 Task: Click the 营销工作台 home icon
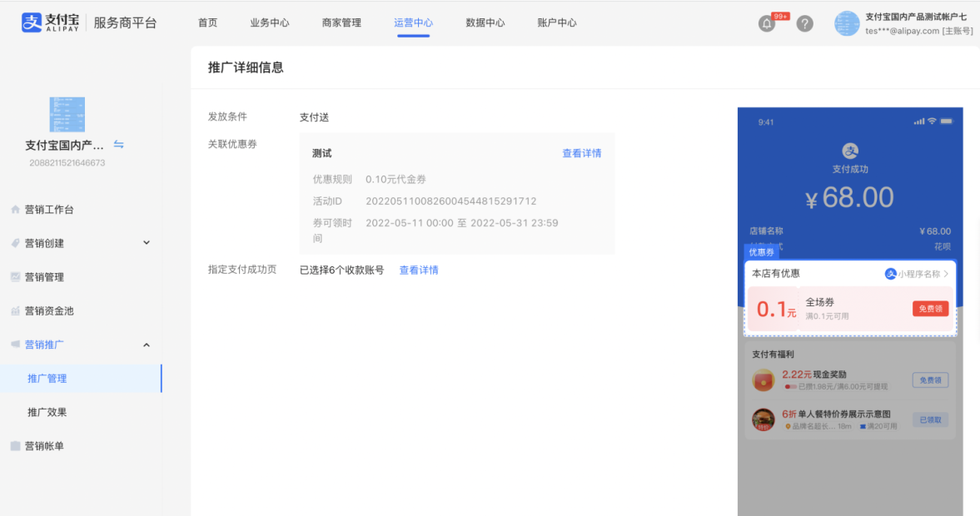click(x=15, y=210)
